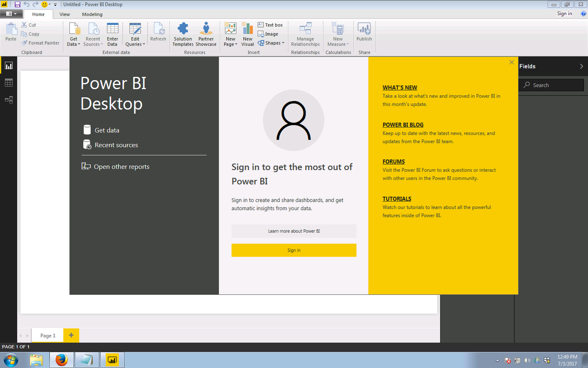Switch to Data view in sidebar
Viewport: 588px width, 368px height.
point(9,83)
